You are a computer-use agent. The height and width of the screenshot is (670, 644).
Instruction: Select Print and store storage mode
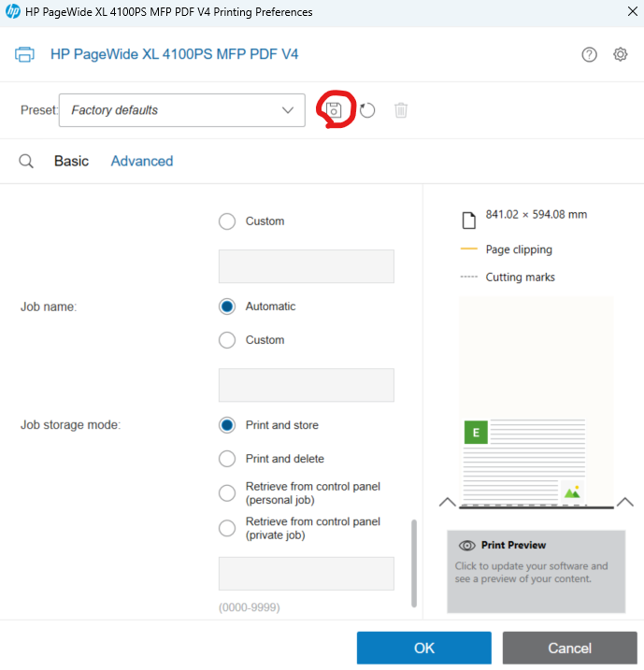tap(227, 425)
